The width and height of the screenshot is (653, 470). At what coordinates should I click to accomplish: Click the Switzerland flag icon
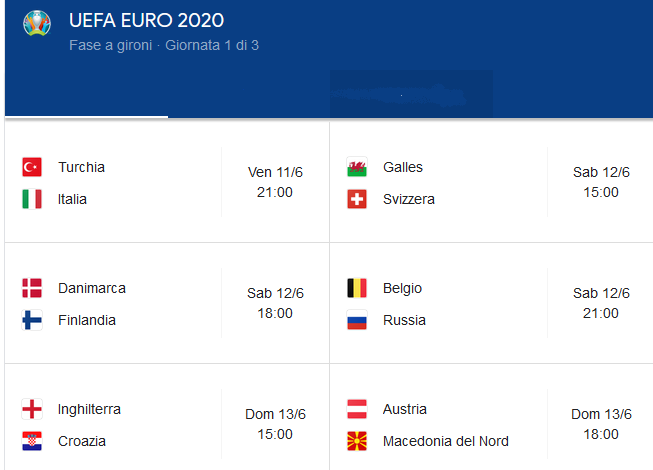tap(357, 199)
